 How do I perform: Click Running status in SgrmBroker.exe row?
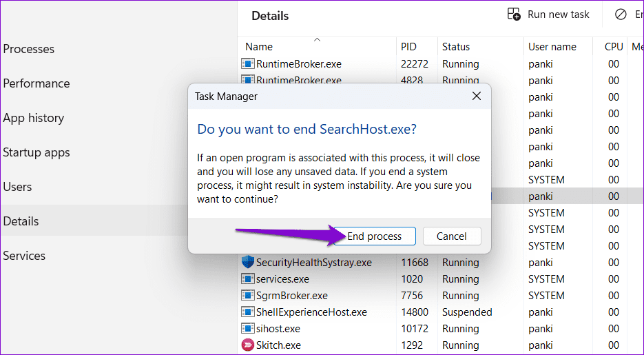pos(460,296)
